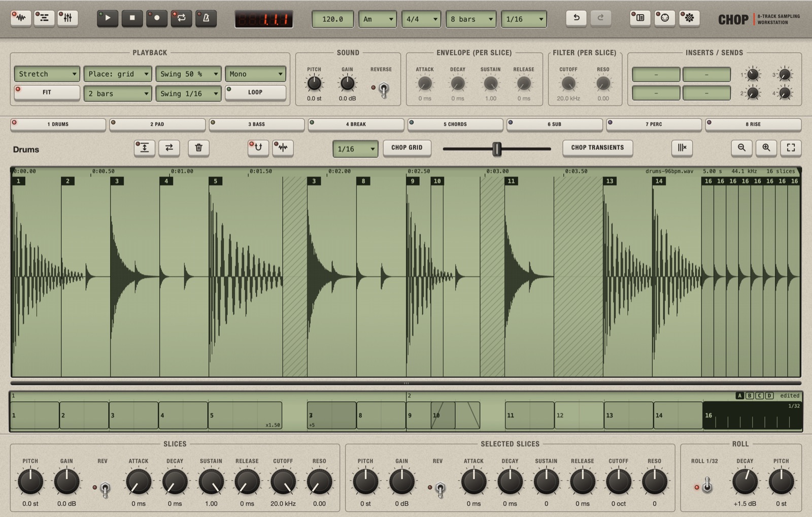Select the 4 BREAK track tab

tap(356, 124)
